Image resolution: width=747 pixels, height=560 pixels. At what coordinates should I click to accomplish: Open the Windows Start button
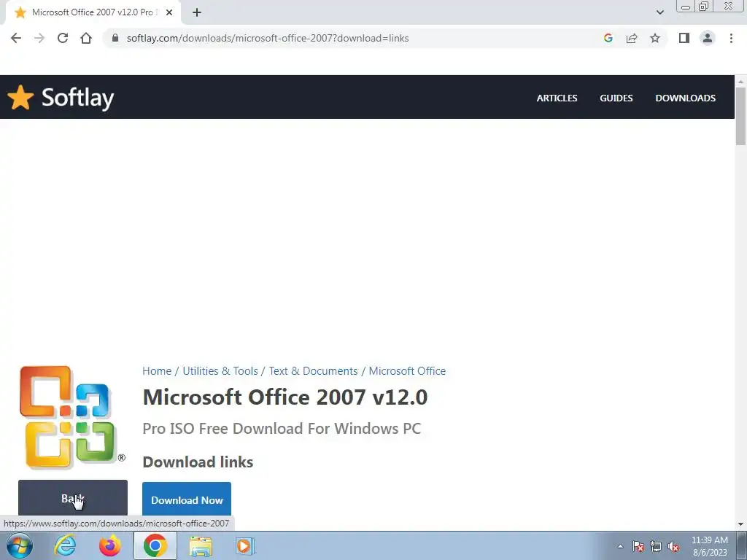[20, 545]
